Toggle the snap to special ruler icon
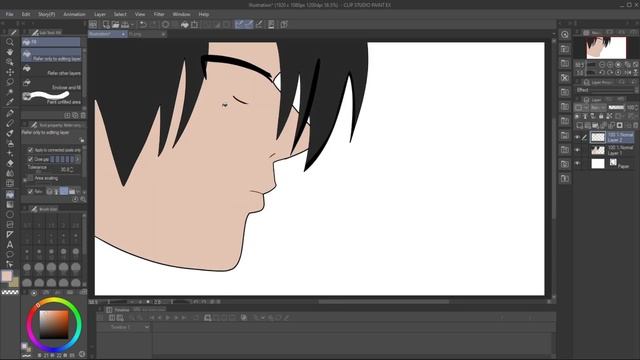This screenshot has height=360, width=640. [x=249, y=24]
